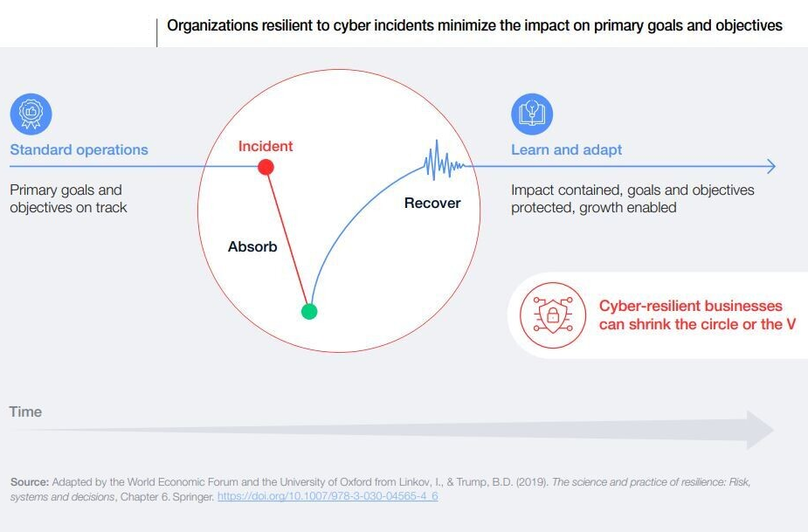Click "Primary goals and objectives on track" text
The height and width of the screenshot is (532, 808).
coord(68,198)
